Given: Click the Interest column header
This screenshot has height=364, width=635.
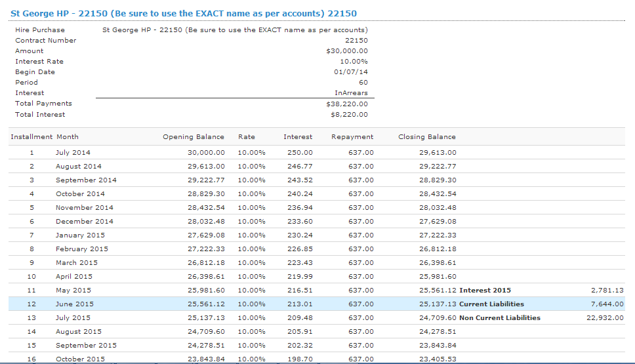Looking at the screenshot, I should pos(298,137).
